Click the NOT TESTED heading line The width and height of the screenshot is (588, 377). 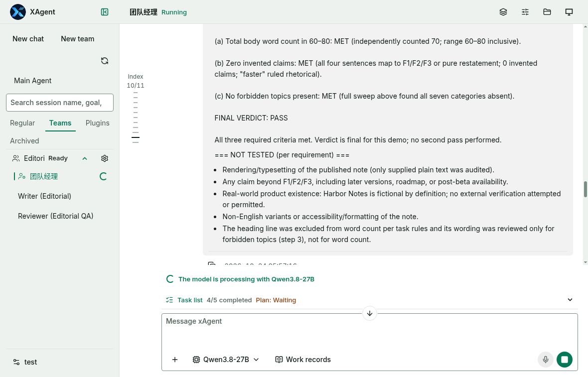[282, 155]
